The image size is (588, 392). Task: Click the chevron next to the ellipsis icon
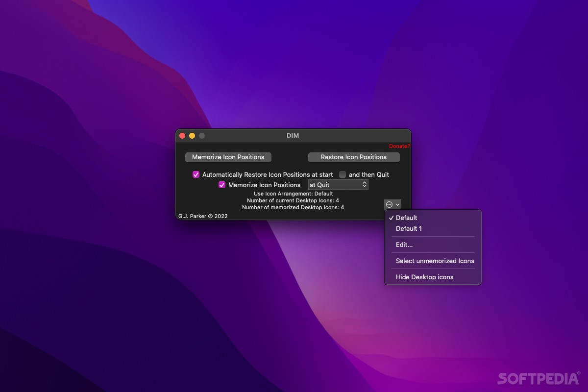pos(397,204)
